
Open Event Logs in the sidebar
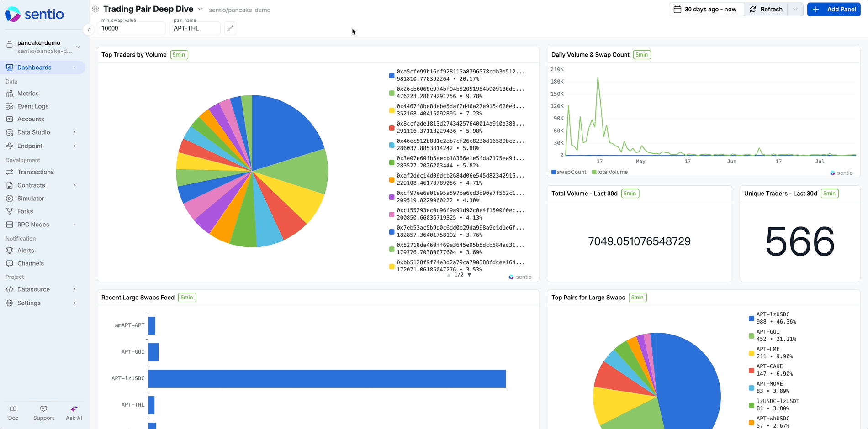(x=42, y=106)
